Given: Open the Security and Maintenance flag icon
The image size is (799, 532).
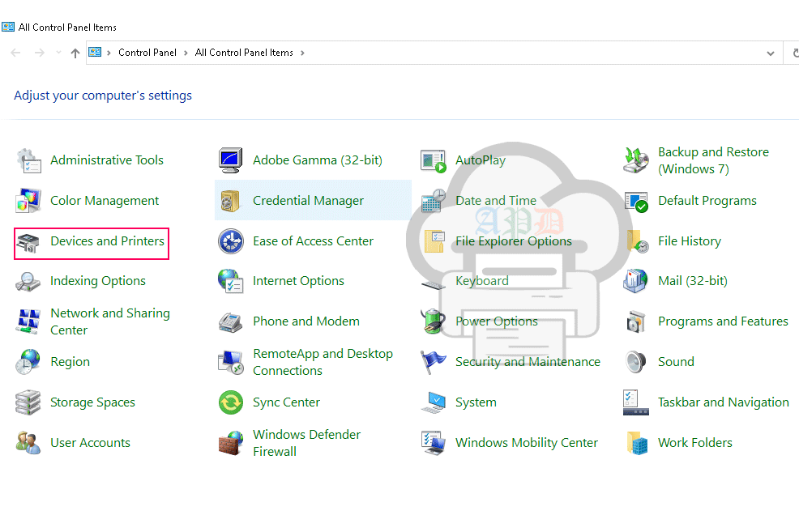Looking at the screenshot, I should (x=434, y=362).
